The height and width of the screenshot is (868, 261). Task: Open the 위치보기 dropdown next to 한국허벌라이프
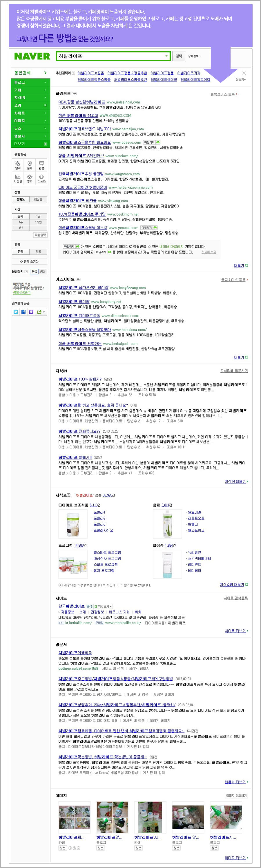pyautogui.click(x=103, y=606)
